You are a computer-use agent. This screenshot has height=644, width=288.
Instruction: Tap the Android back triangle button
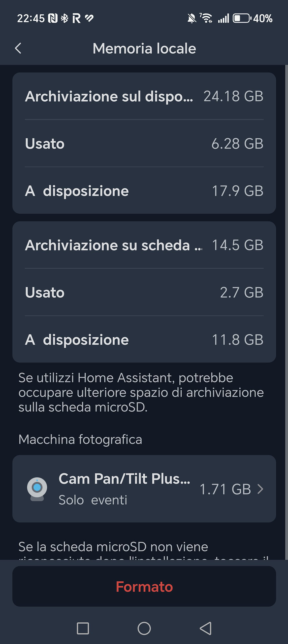[x=206, y=628]
